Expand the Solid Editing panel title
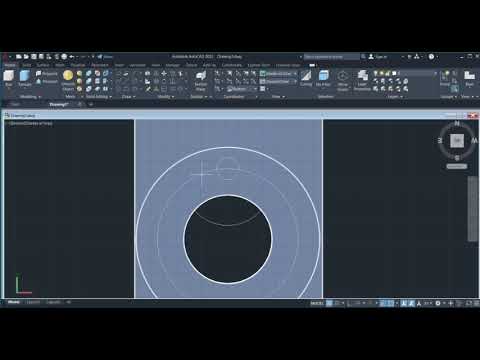 pyautogui.click(x=99, y=97)
